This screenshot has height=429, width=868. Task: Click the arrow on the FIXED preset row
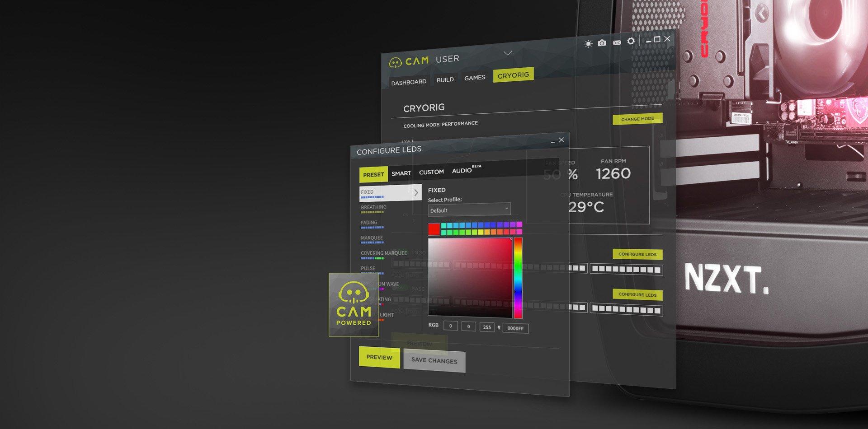point(416,193)
